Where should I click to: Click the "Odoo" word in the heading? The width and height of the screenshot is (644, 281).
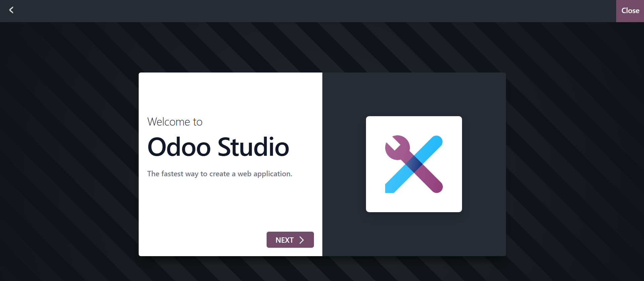[179, 147]
